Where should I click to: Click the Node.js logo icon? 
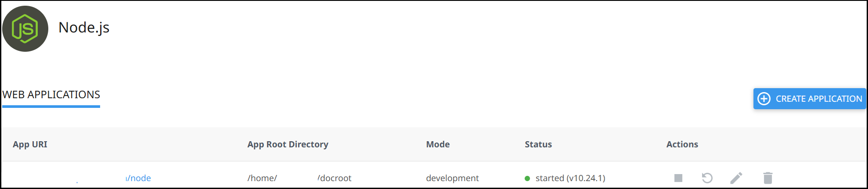pyautogui.click(x=25, y=29)
